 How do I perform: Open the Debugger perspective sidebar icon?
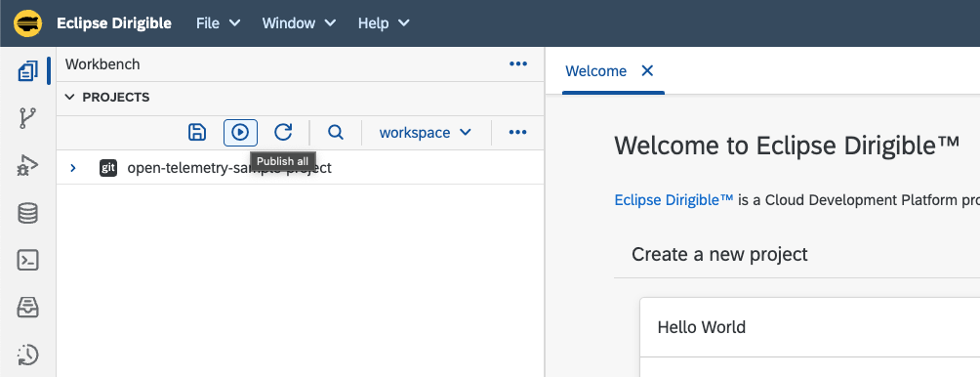coord(27,166)
